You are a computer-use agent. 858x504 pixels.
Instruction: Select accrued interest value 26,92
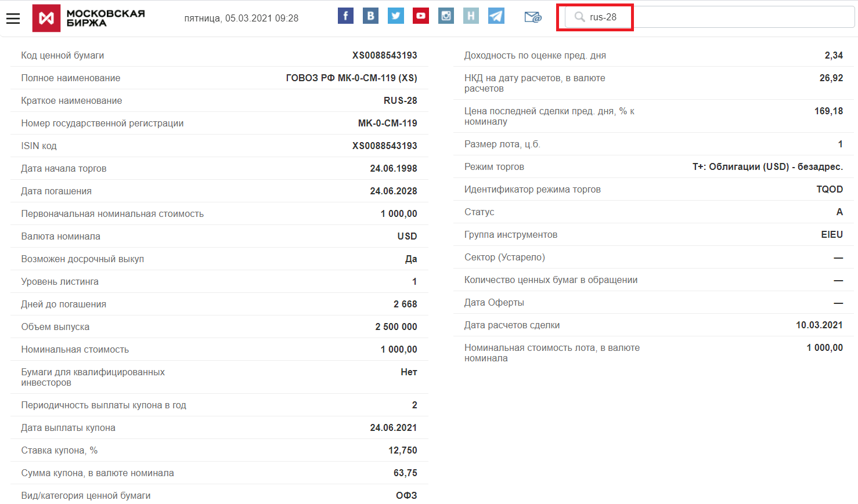click(831, 78)
